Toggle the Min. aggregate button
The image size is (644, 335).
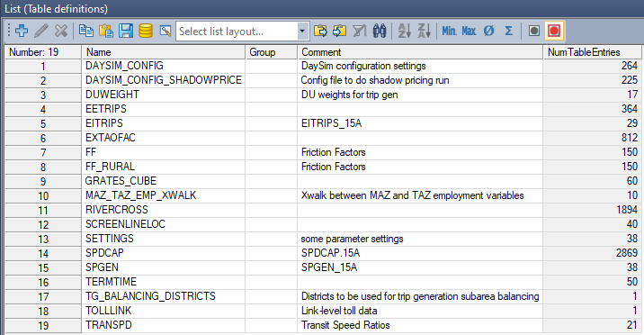(x=449, y=31)
